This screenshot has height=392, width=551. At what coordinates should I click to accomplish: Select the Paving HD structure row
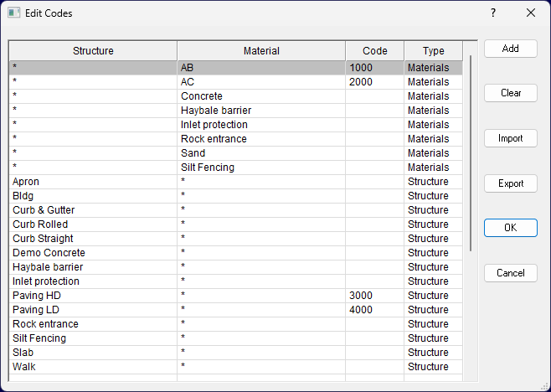[x=236, y=296]
